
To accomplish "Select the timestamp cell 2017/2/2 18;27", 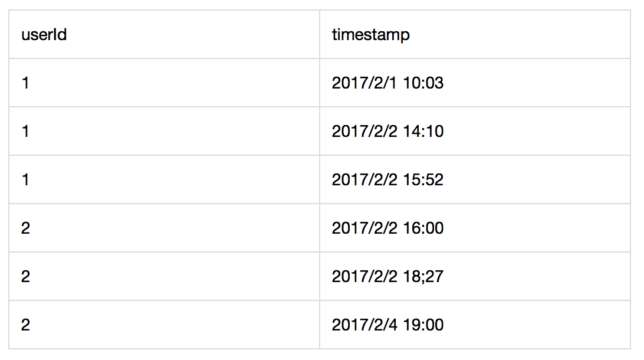I will tap(475, 276).
